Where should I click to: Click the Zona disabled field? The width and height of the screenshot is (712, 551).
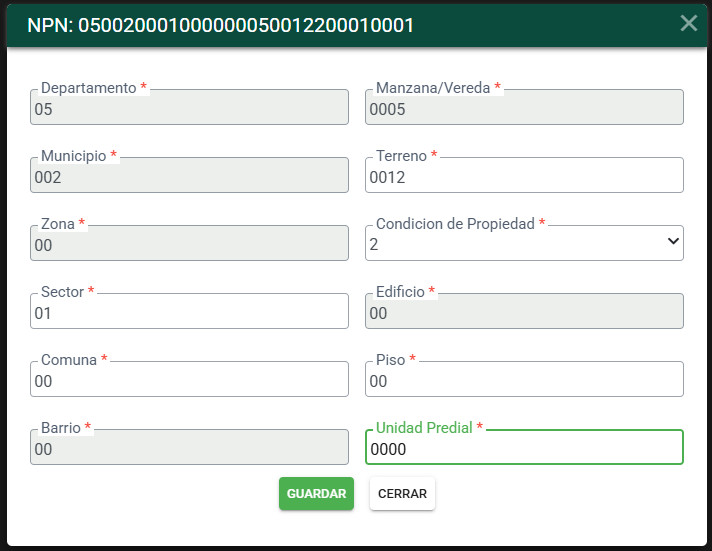coord(189,243)
